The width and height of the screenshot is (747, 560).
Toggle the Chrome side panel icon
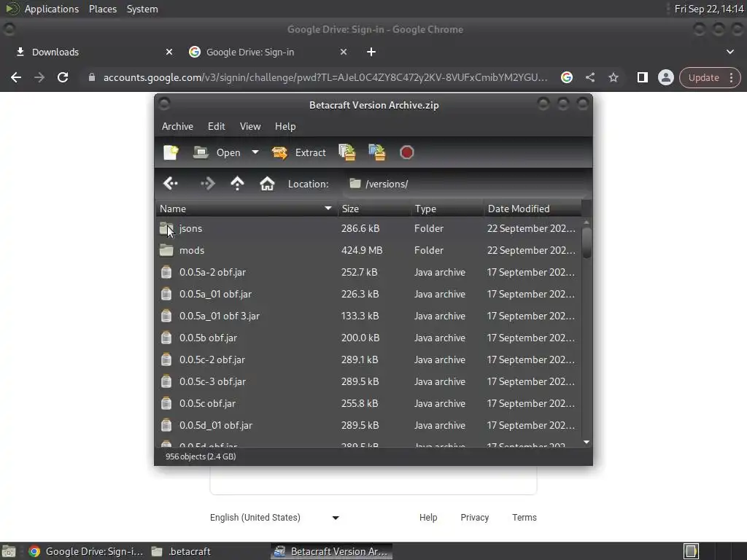[x=642, y=77]
